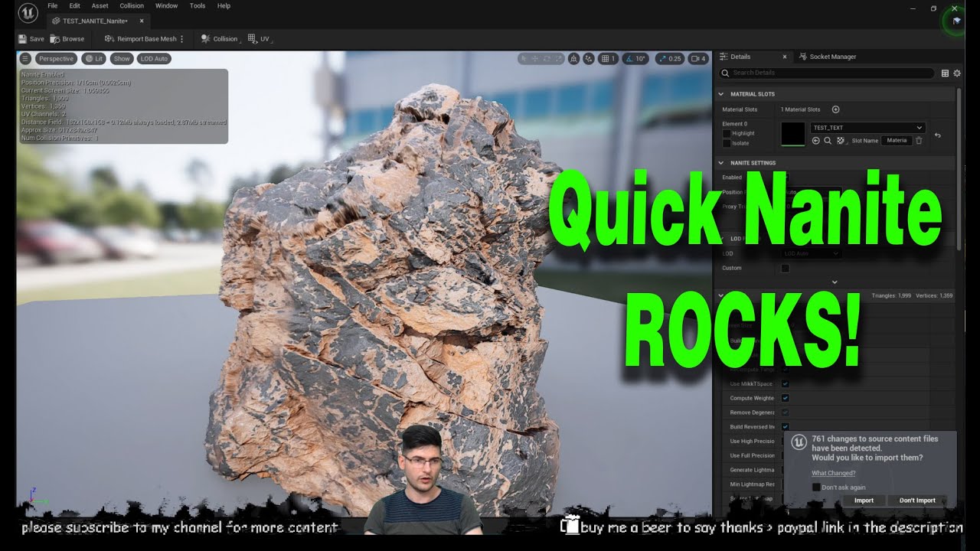This screenshot has height=551, width=980.
Task: Open the Tools menu
Action: tap(198, 5)
